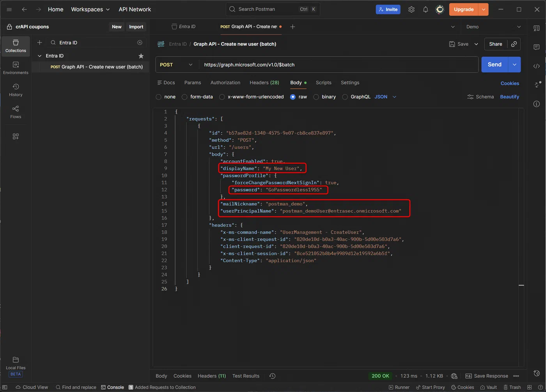Click the Send button
This screenshot has width=546, height=392.
pyautogui.click(x=495, y=65)
